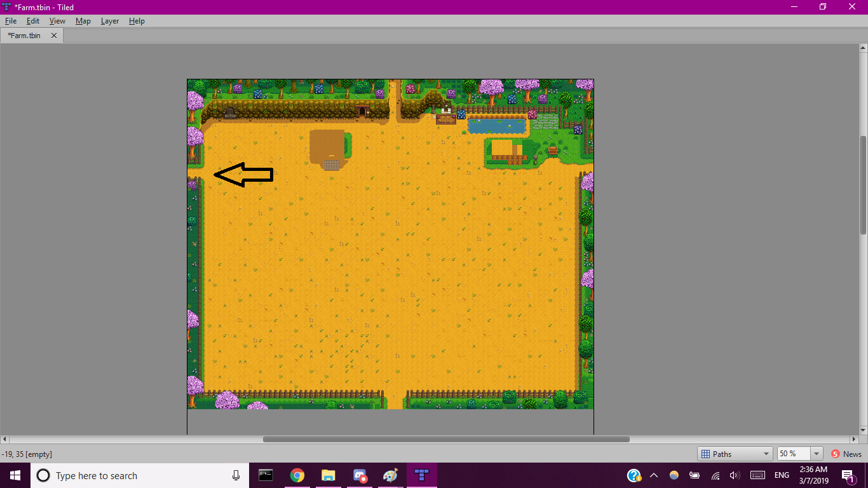Image resolution: width=868 pixels, height=488 pixels.
Task: Open the volume speaker tray icon
Action: coord(735,475)
